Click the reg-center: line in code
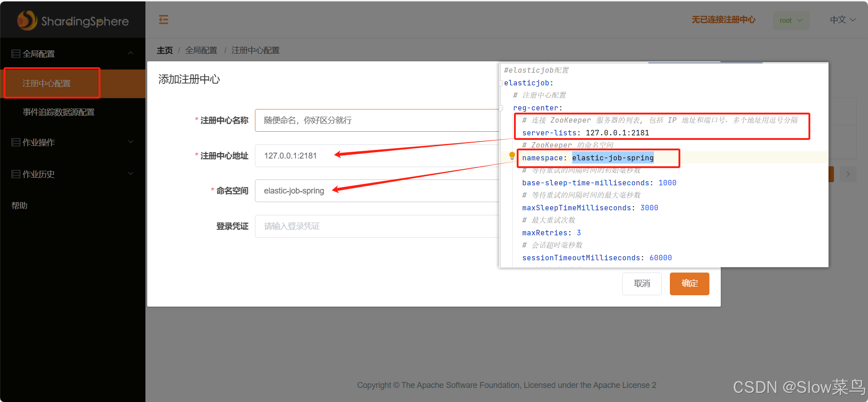The height and width of the screenshot is (402, 868). [538, 108]
